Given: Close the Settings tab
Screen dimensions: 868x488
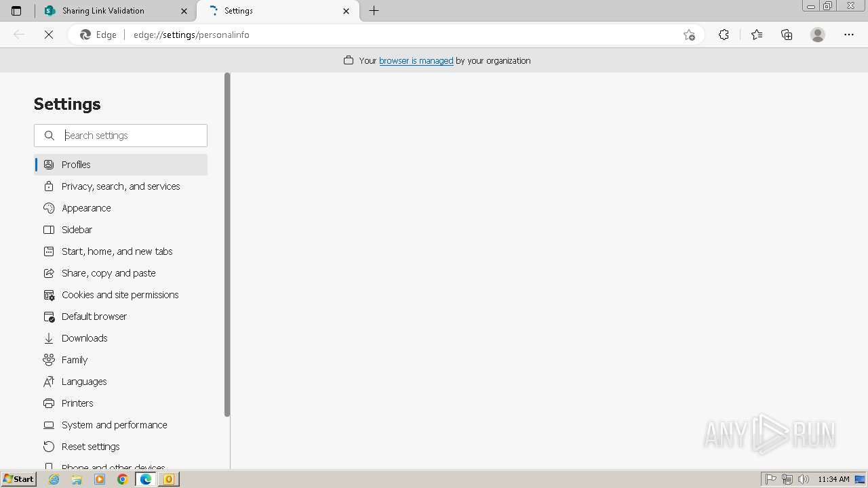Looking at the screenshot, I should tap(347, 11).
